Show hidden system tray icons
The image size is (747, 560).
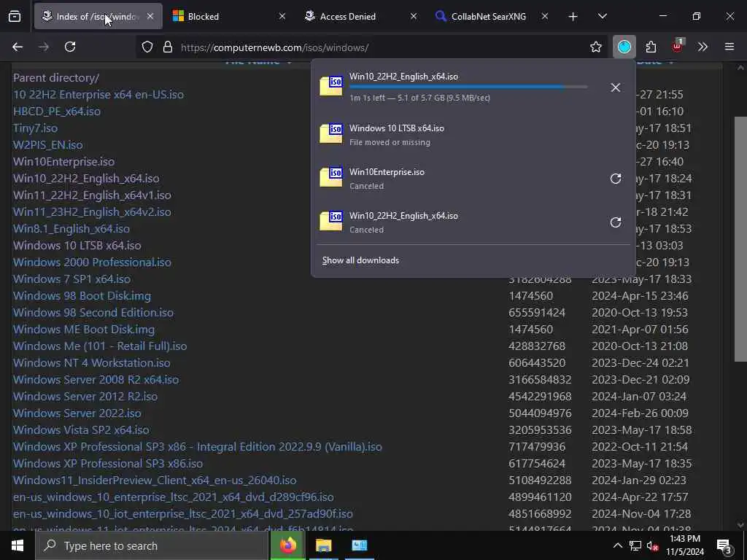pyautogui.click(x=617, y=545)
